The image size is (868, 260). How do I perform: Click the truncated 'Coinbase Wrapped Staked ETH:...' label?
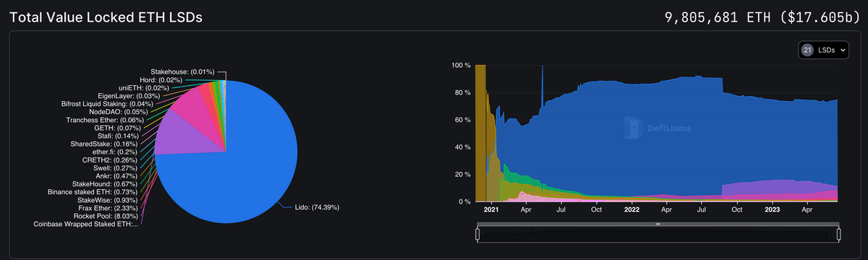pos(85,224)
